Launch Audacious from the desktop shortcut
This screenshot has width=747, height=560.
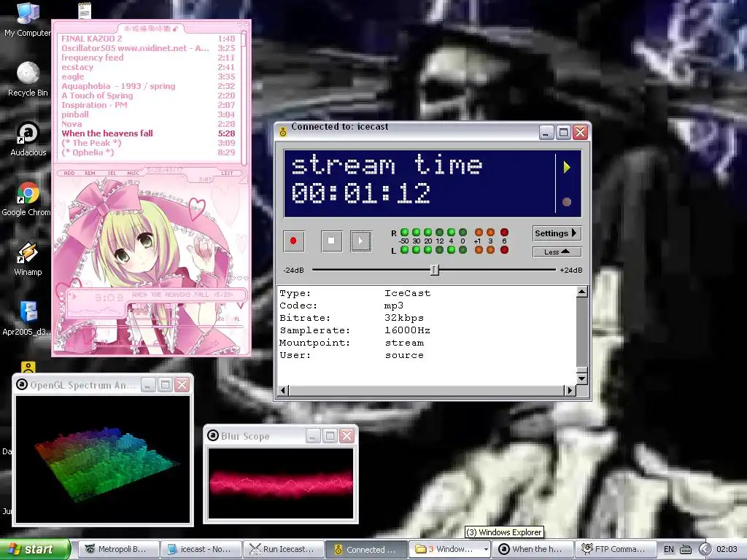(28, 139)
